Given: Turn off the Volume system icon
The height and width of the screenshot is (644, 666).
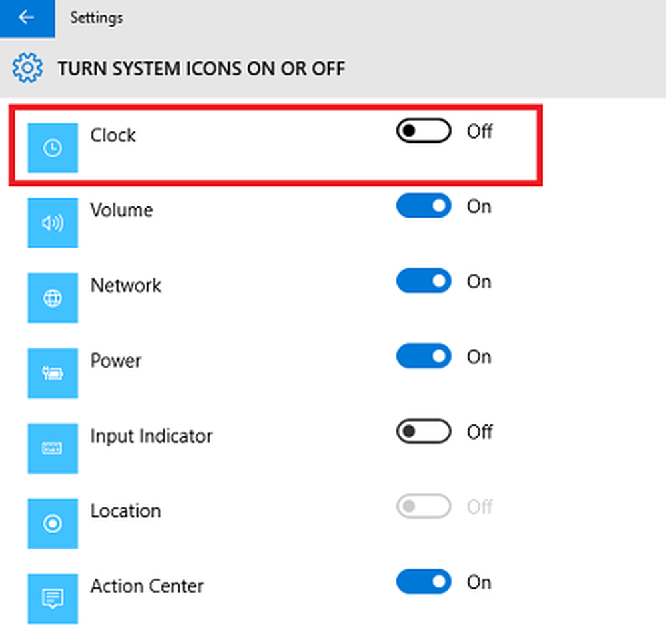Looking at the screenshot, I should tap(424, 206).
